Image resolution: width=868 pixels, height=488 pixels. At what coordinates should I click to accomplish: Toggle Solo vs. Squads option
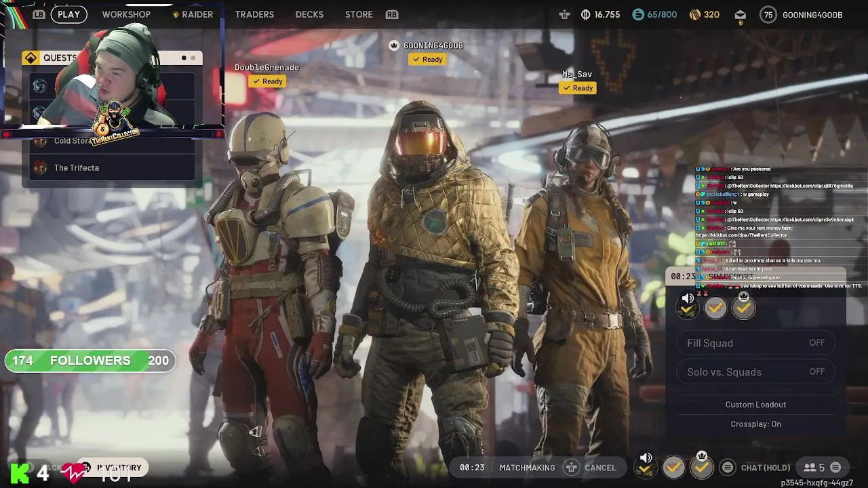755,372
